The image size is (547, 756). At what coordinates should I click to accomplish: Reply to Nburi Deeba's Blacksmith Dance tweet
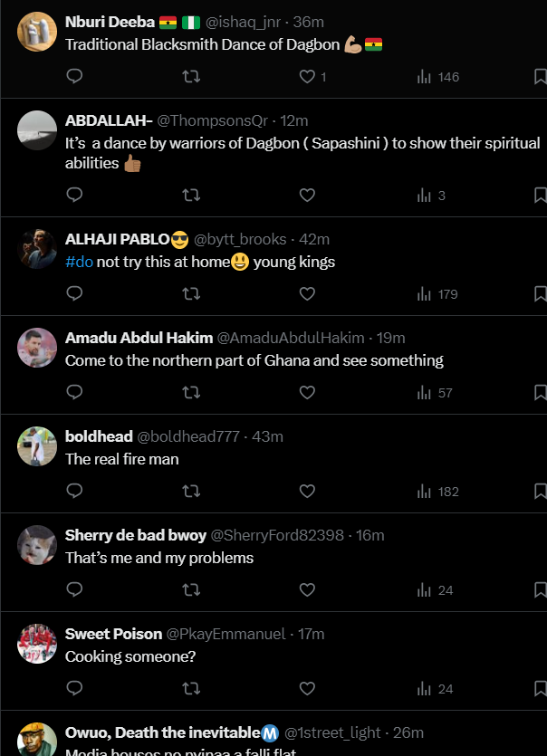[x=75, y=77]
